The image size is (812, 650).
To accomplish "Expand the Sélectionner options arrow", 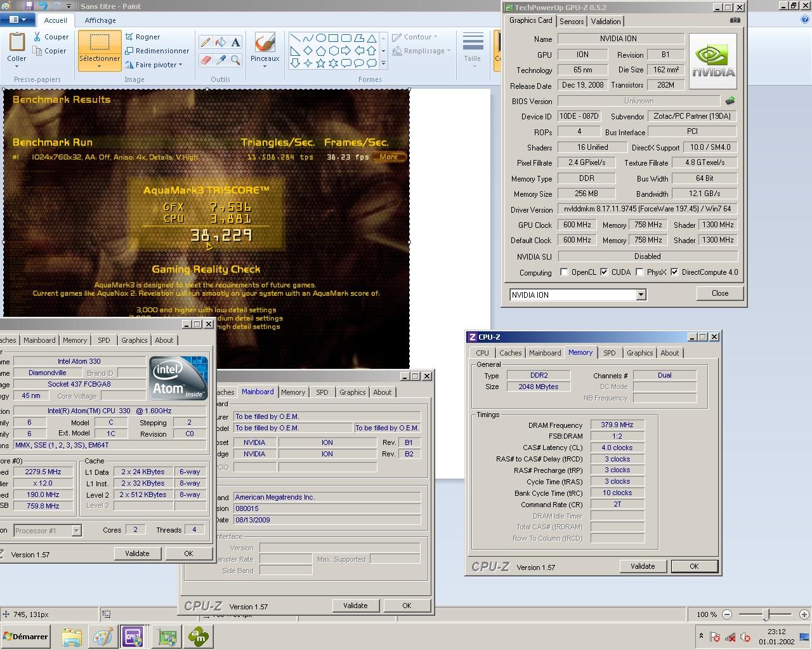I will click(99, 66).
